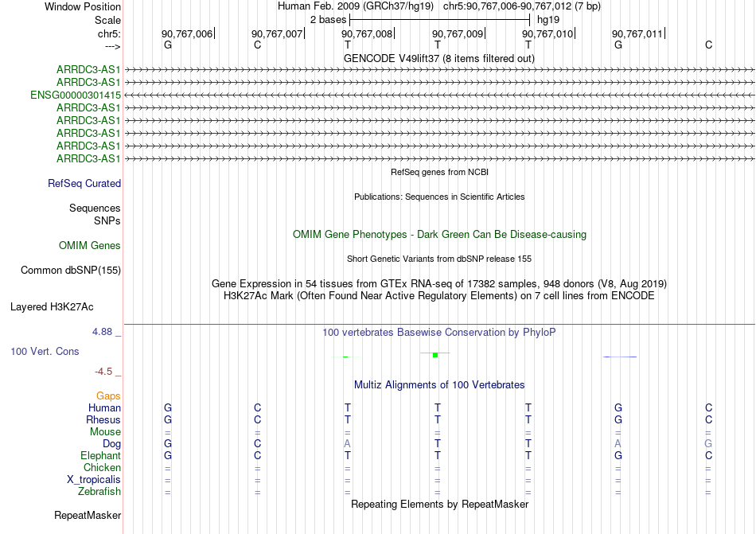
Task: Click the orange Gaps label
Action: tap(108, 396)
